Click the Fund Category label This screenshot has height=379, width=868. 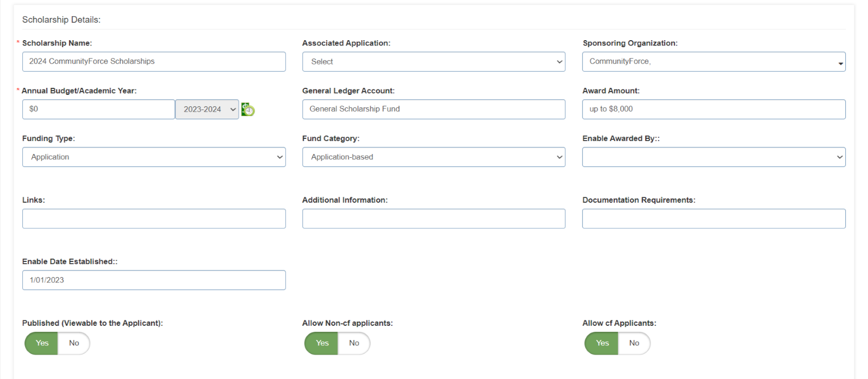pyautogui.click(x=331, y=139)
